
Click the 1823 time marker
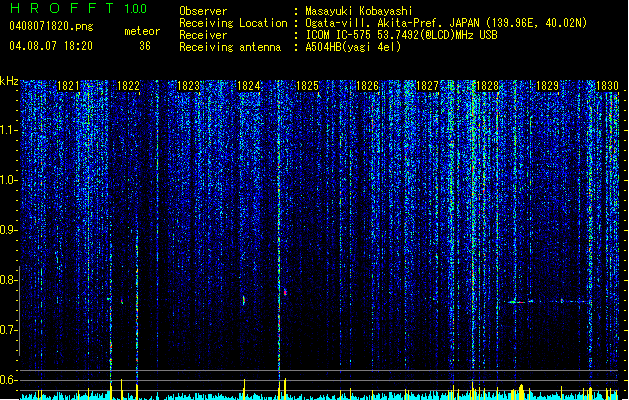(x=188, y=86)
